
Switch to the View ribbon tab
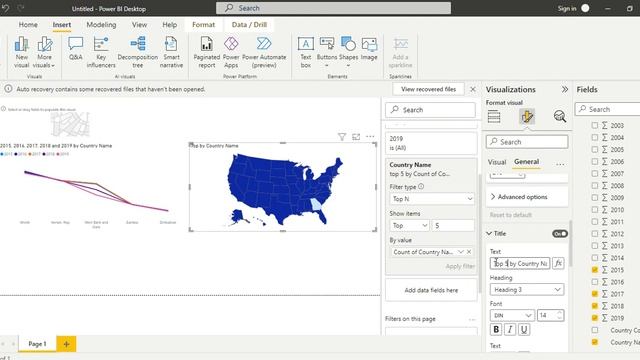139,24
